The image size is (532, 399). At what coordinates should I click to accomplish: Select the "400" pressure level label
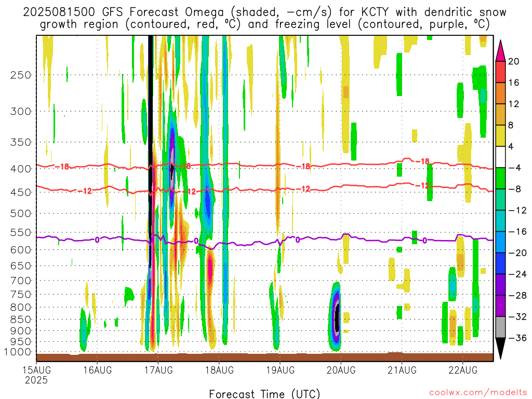pyautogui.click(x=21, y=169)
